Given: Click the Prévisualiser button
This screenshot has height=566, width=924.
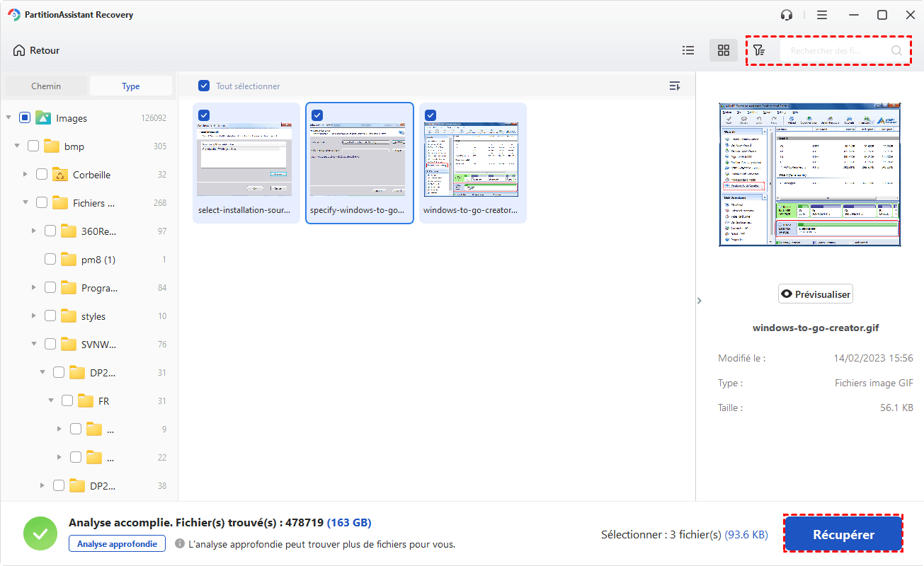Looking at the screenshot, I should point(816,294).
